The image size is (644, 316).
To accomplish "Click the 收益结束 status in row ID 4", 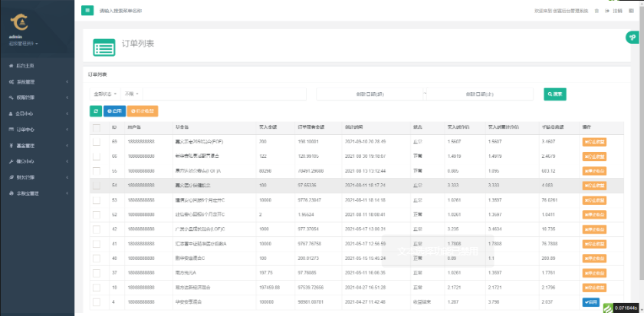I will [x=422, y=302].
